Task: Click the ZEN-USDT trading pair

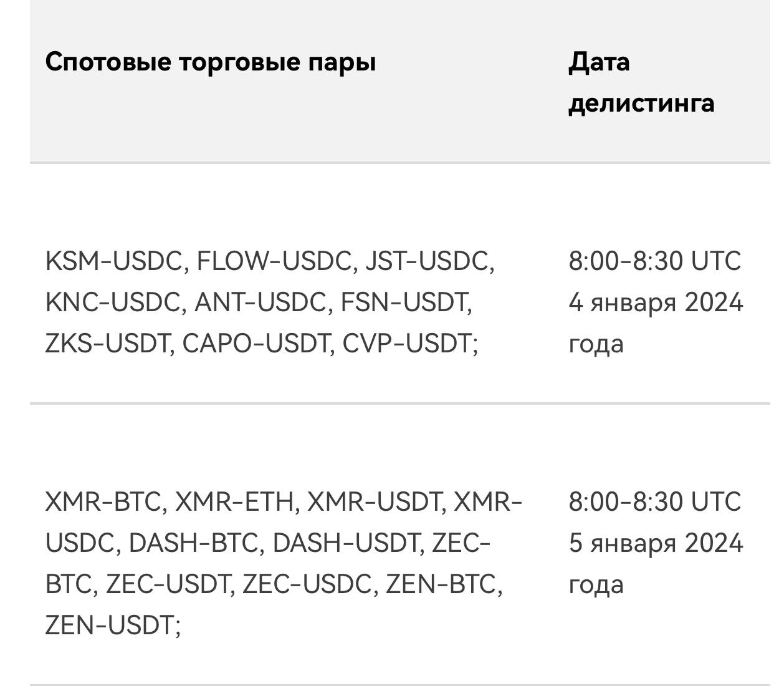Action: pos(110,626)
